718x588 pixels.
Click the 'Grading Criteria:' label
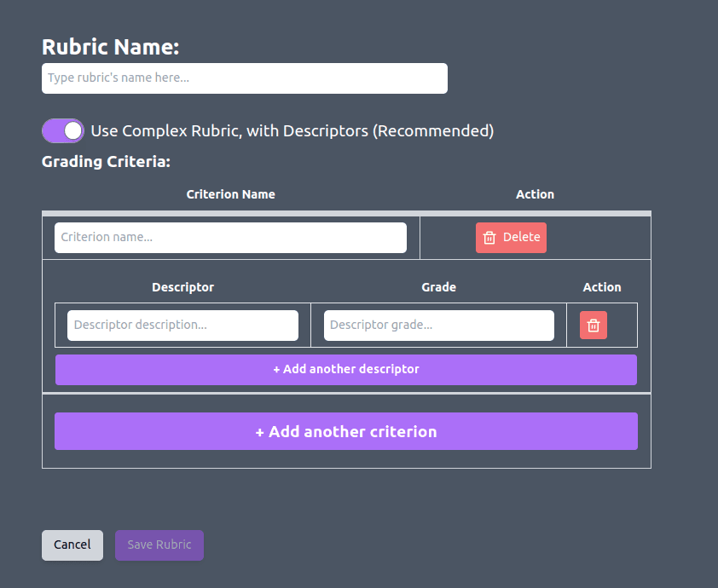click(106, 161)
